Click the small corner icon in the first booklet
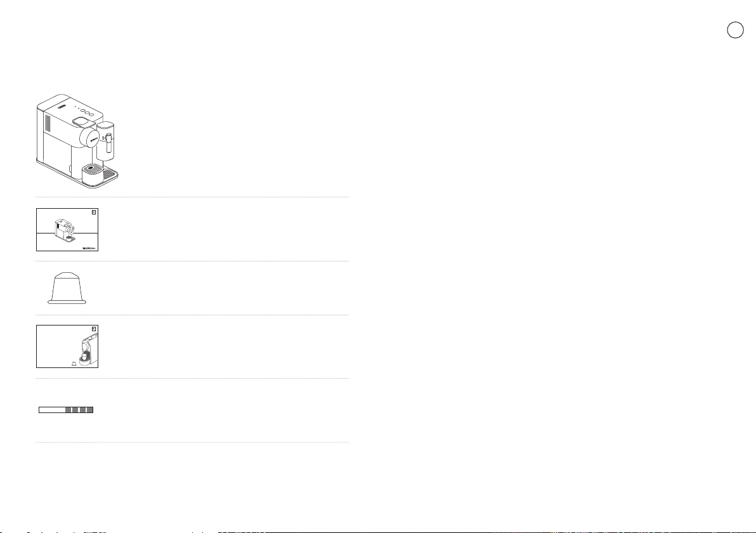Screen dimensions: 756x533 tap(94, 212)
